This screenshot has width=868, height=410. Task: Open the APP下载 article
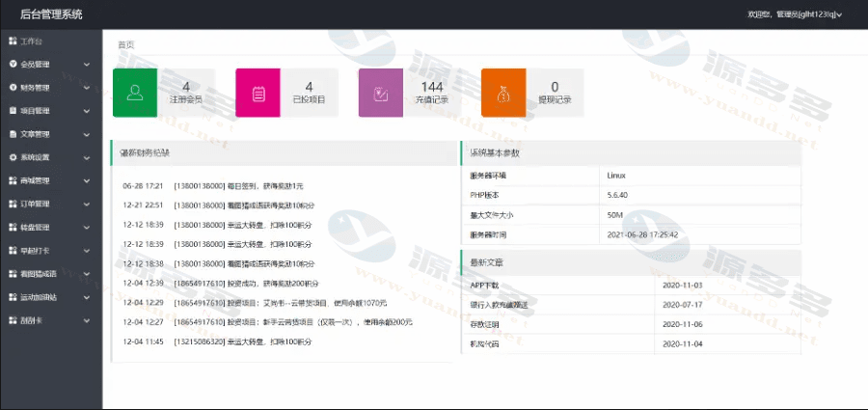tap(484, 286)
